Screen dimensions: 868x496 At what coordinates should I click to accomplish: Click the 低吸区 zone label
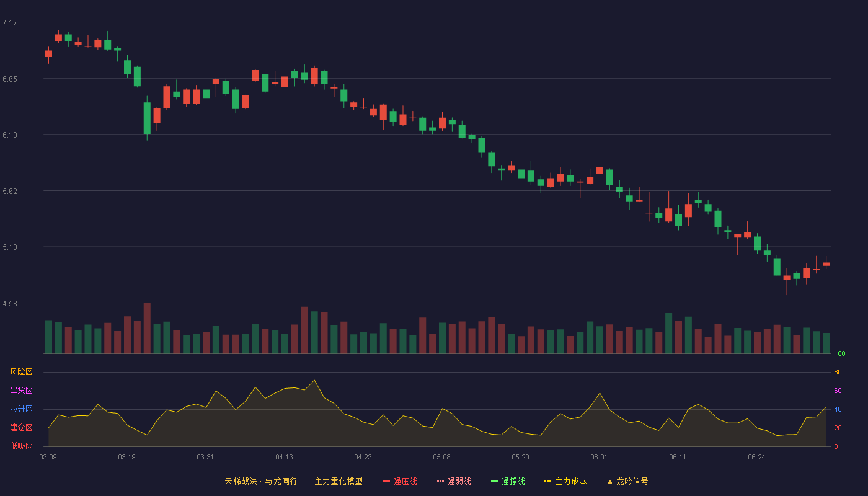pyautogui.click(x=21, y=446)
